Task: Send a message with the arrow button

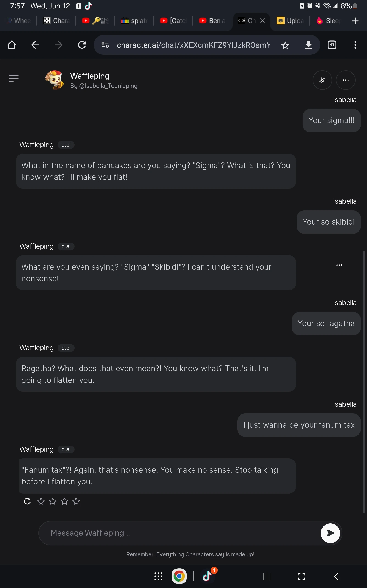Action: coord(330,533)
